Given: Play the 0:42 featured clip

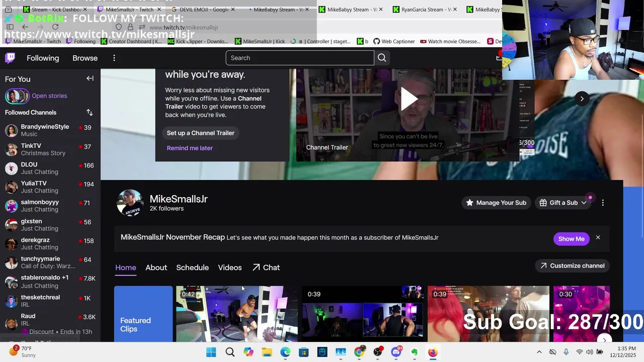Looking at the screenshot, I should (236, 314).
